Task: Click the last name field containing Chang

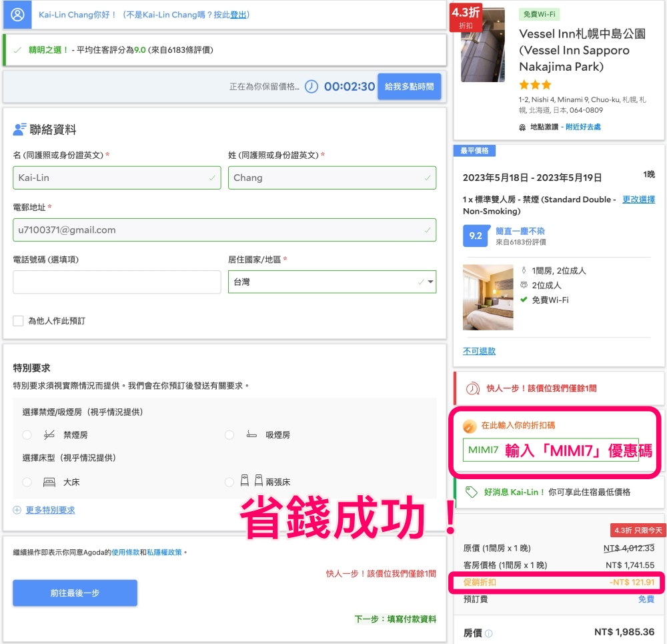Action: [332, 178]
